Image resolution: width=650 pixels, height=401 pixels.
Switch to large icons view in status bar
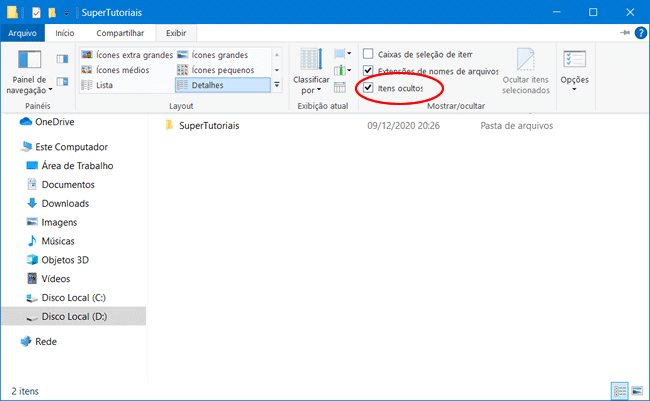pos(637,390)
